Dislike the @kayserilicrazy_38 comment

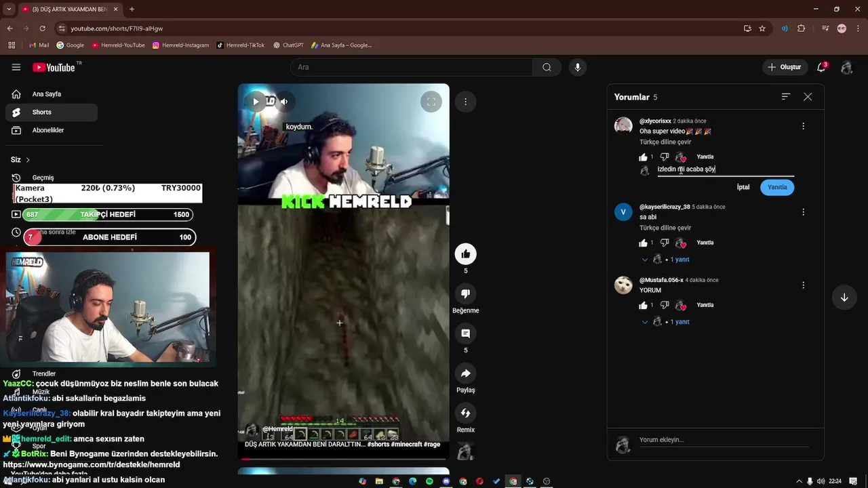point(665,243)
